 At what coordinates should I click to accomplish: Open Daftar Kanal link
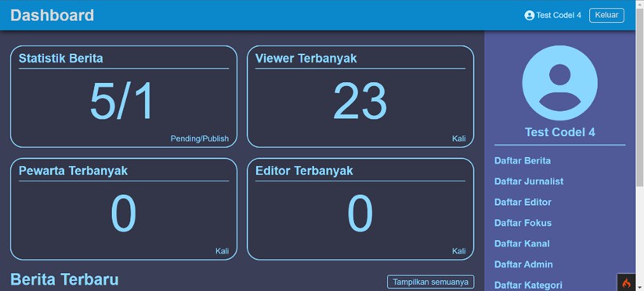(522, 243)
